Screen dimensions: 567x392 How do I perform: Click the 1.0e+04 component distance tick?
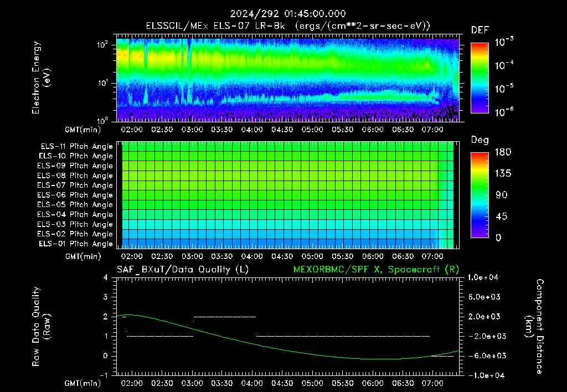(x=483, y=277)
